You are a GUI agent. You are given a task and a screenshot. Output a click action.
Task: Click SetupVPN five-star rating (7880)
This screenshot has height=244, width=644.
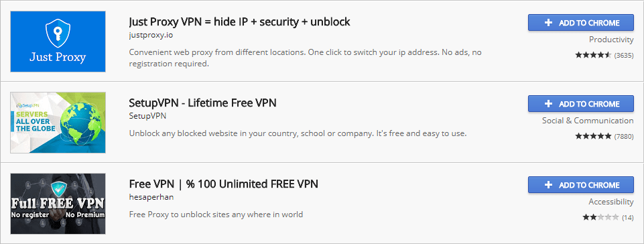tap(604, 136)
